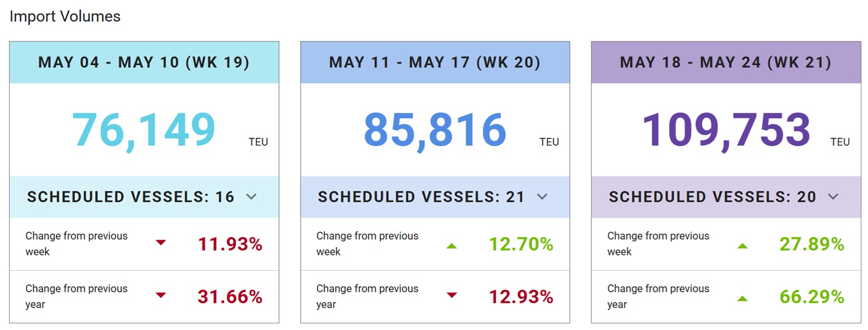The width and height of the screenshot is (868, 330).
Task: Click the 109,753 TEU volume figure
Action: (x=726, y=130)
